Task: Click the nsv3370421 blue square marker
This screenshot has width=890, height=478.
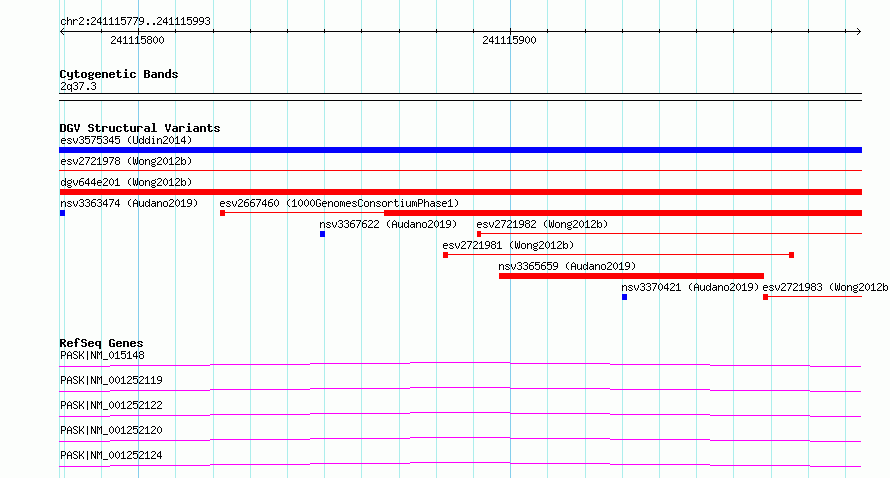Action: point(624,297)
